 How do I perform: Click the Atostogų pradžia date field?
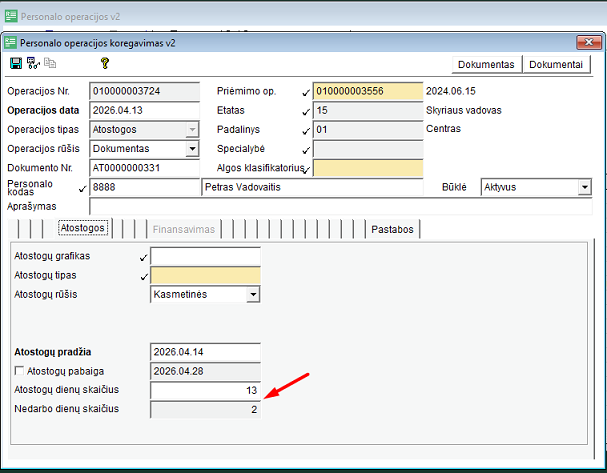point(204,352)
